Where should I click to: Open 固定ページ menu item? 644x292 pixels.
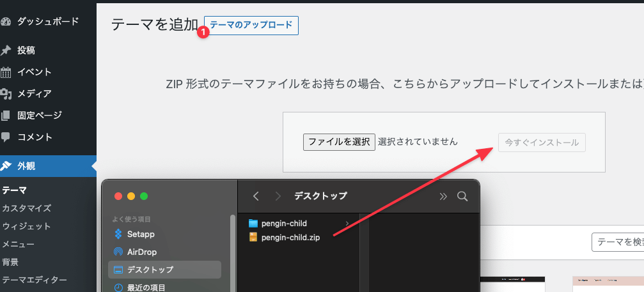pos(40,115)
